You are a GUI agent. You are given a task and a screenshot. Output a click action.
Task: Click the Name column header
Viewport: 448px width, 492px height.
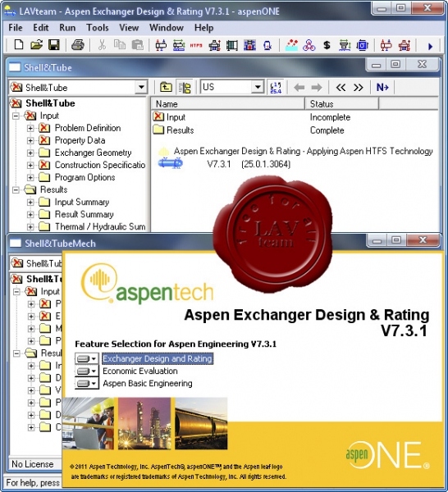(x=228, y=103)
